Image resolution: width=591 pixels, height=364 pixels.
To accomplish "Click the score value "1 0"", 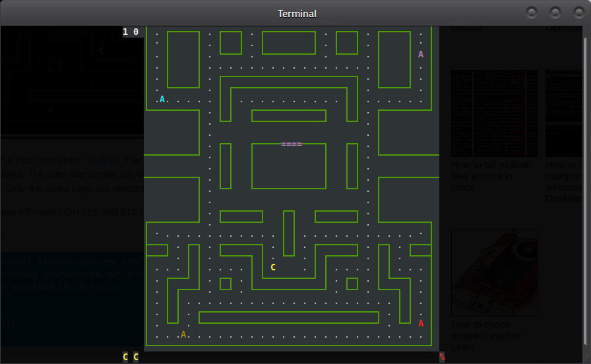I will pos(131,32).
